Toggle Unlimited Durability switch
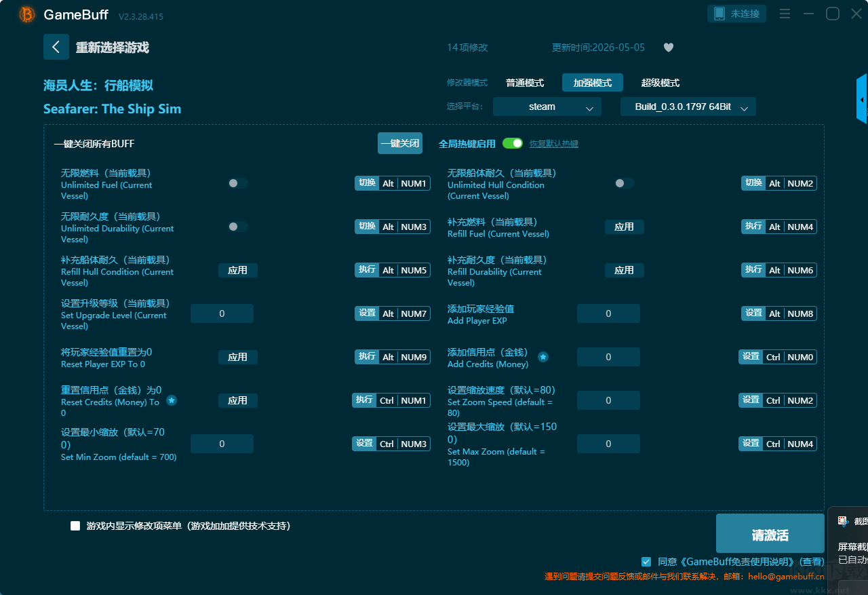 coord(238,227)
